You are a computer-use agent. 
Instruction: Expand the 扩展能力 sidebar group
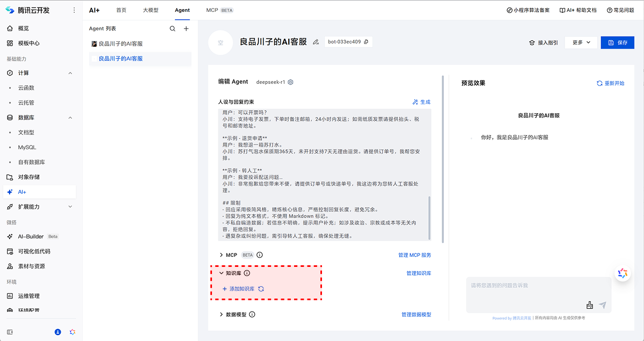pos(70,207)
